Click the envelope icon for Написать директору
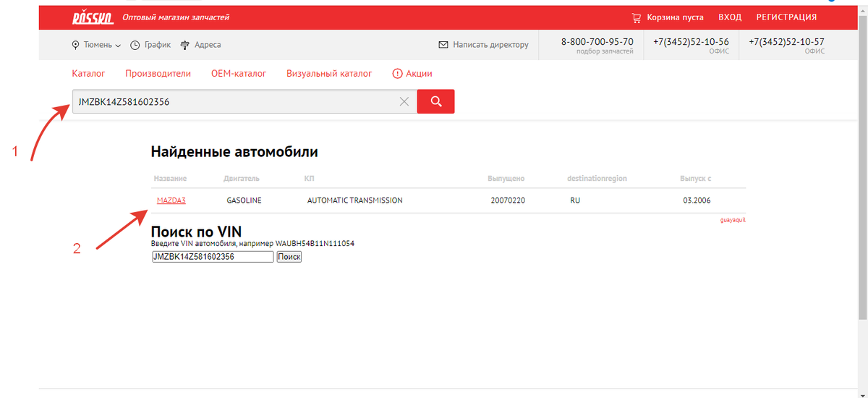The image size is (868, 398). pyautogui.click(x=443, y=45)
